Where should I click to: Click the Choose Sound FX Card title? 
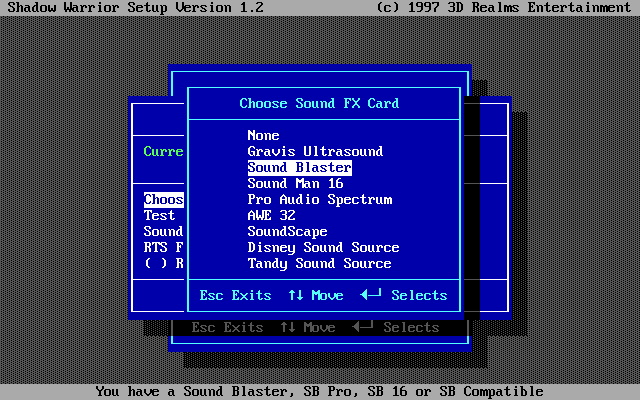319,103
